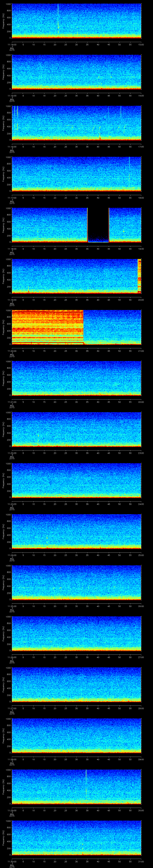Click the vertical spike in the 11:14 spectrogram
The image size is (153, 868).
[x=58, y=19]
